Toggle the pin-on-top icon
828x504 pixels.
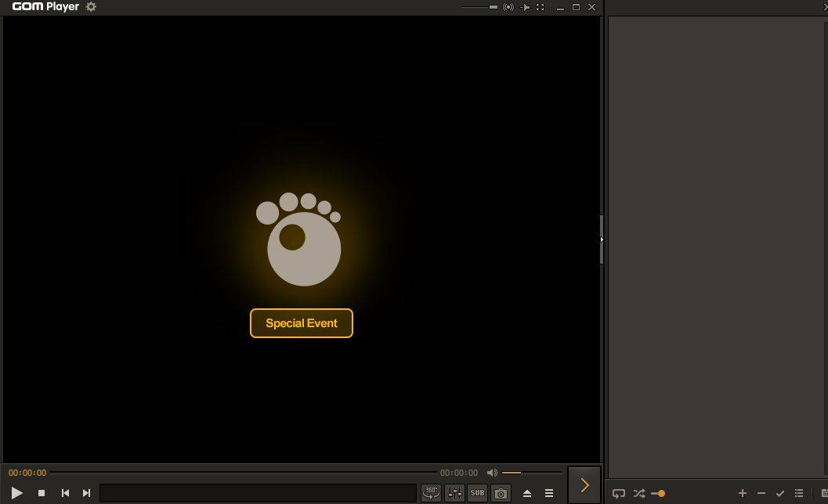pyautogui.click(x=525, y=7)
